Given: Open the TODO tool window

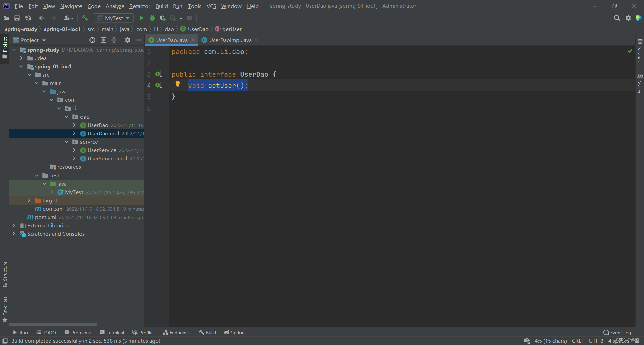Looking at the screenshot, I should pos(46,332).
